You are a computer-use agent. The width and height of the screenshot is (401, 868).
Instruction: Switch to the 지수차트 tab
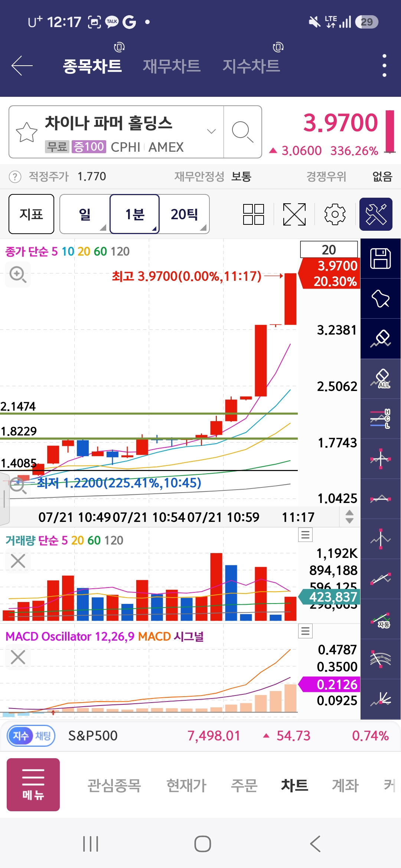251,66
